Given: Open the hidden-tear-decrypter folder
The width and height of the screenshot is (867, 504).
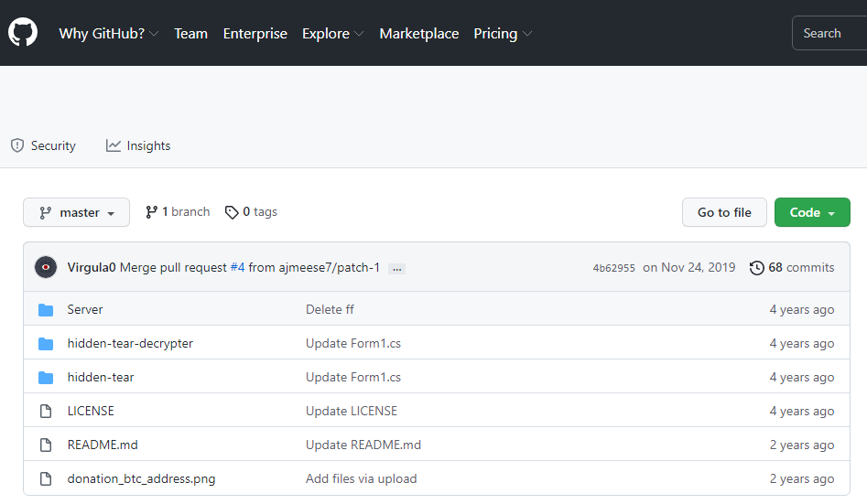Looking at the screenshot, I should (x=130, y=343).
